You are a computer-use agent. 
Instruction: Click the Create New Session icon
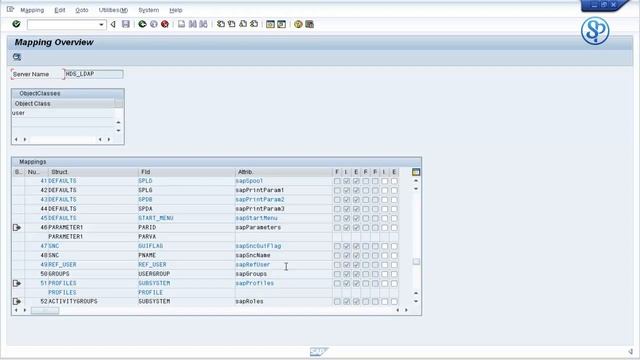(x=270, y=24)
